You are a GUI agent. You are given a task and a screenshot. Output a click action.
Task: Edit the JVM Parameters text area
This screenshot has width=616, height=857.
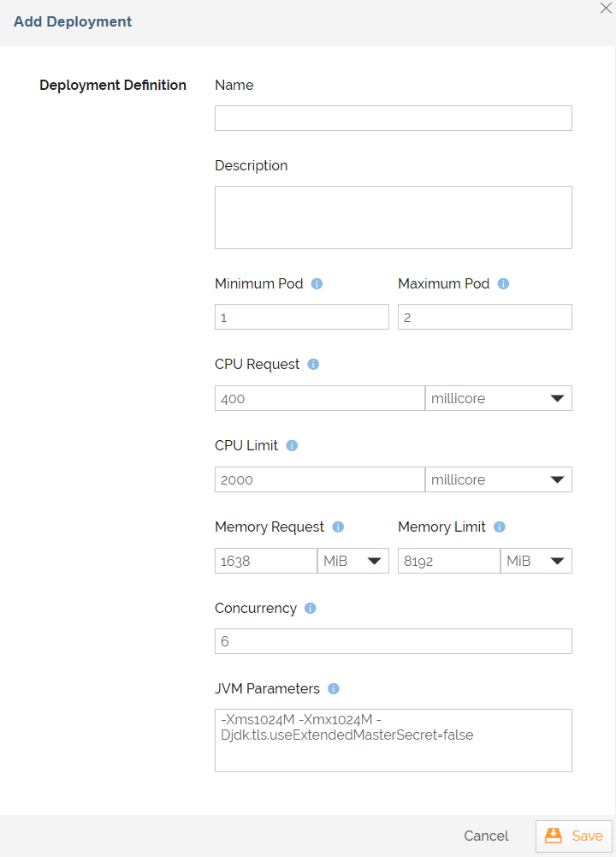click(393, 740)
